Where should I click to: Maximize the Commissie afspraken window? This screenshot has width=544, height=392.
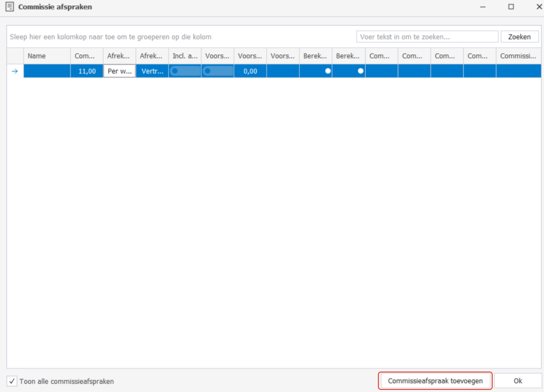pos(511,7)
